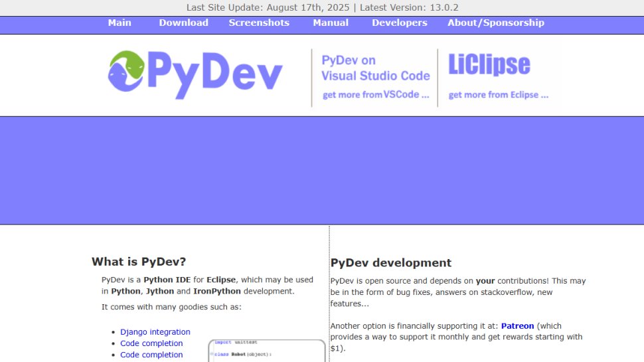This screenshot has width=644, height=362.
Task: Open the second Code completion link
Action: 151,355
